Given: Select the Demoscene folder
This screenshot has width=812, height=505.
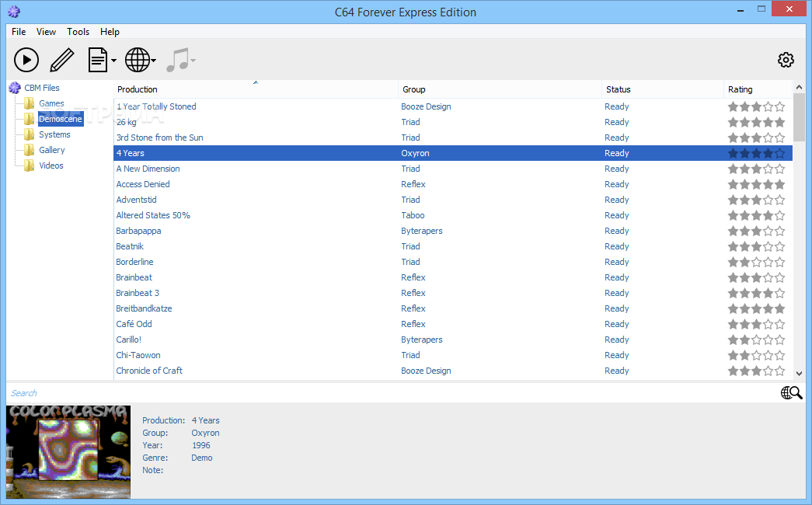Looking at the screenshot, I should [61, 119].
